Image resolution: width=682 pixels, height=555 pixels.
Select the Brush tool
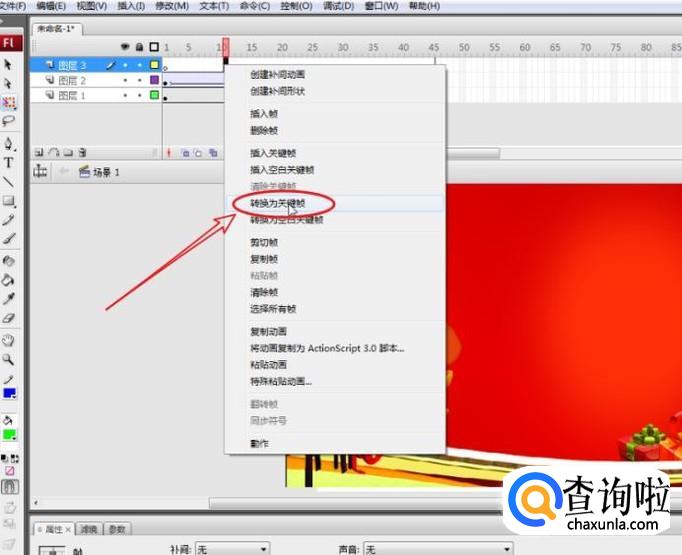(x=8, y=238)
